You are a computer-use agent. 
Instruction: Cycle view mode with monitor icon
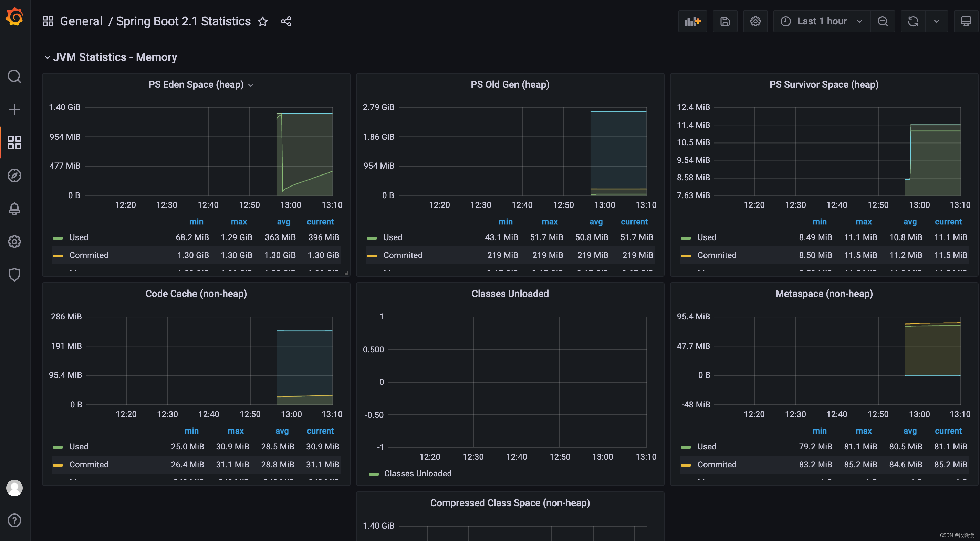pos(966,21)
